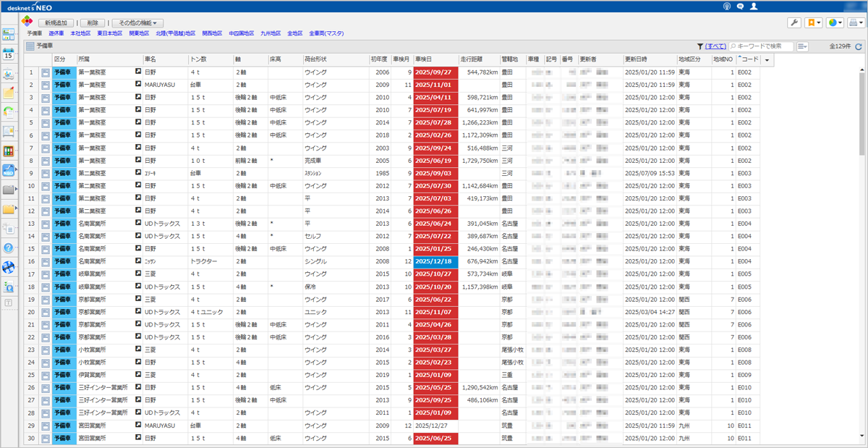Click the (すべて) filter link
868x448 pixels.
[x=715, y=46]
